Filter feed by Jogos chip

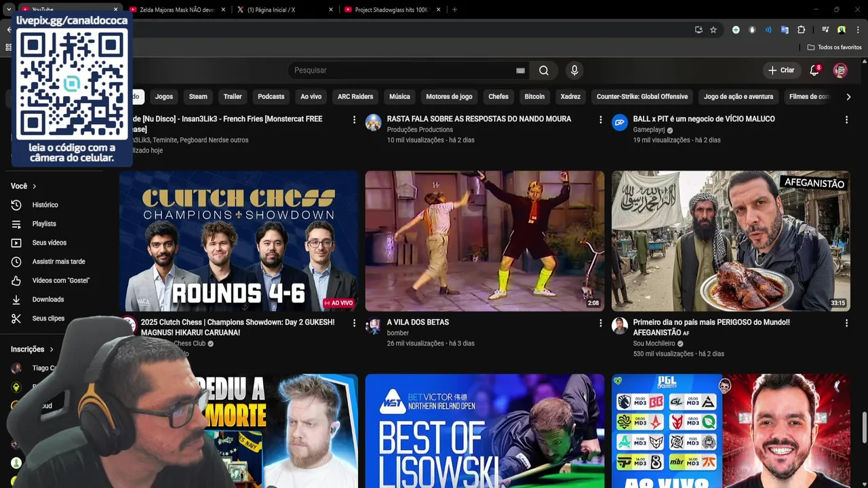pos(164,97)
